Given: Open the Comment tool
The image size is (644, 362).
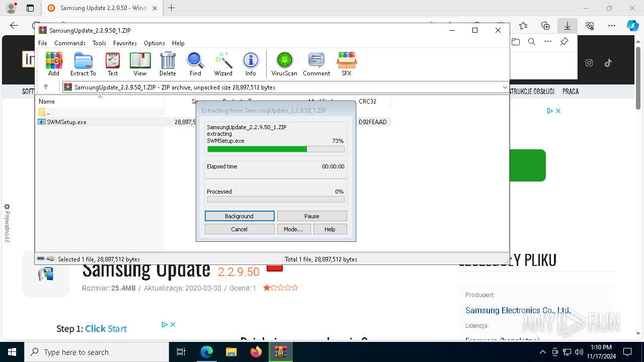Looking at the screenshot, I should click(x=316, y=64).
